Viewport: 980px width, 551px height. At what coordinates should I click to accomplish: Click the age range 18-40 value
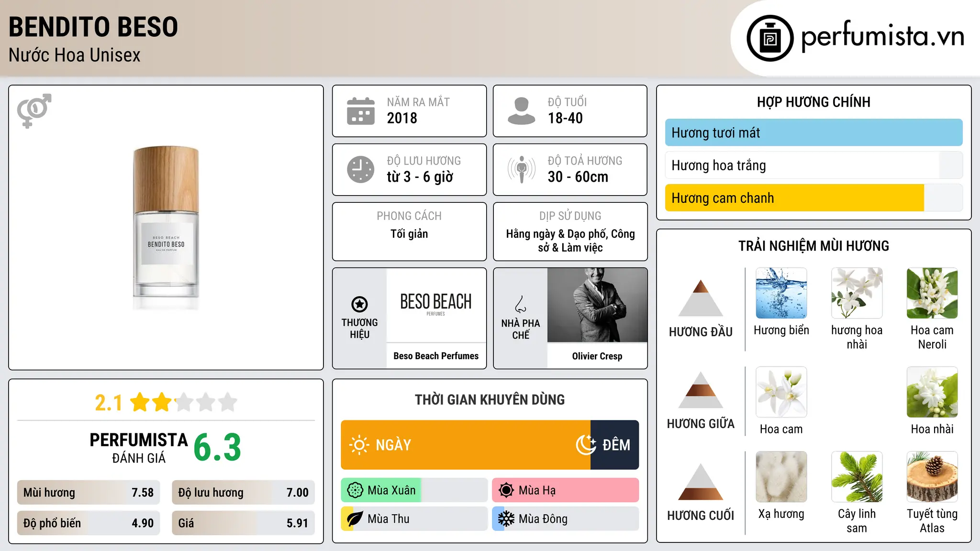point(565,118)
